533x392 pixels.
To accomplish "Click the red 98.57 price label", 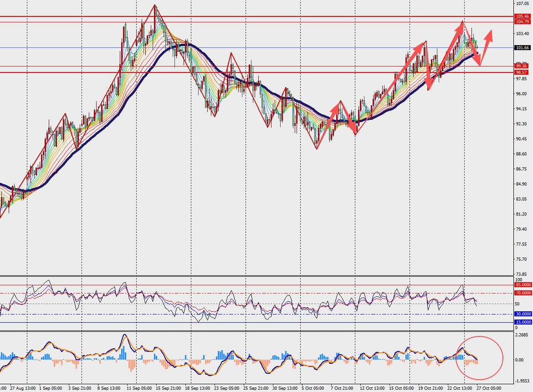I will [x=522, y=72].
